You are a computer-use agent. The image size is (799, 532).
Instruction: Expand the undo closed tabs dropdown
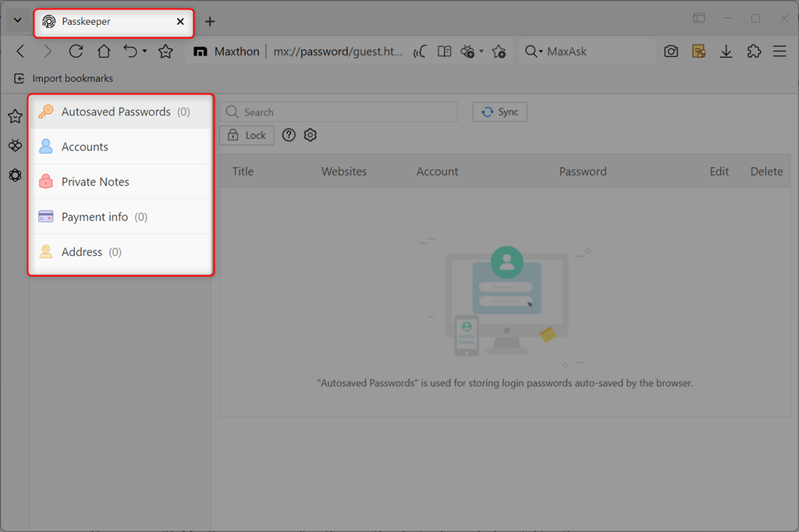pos(144,51)
